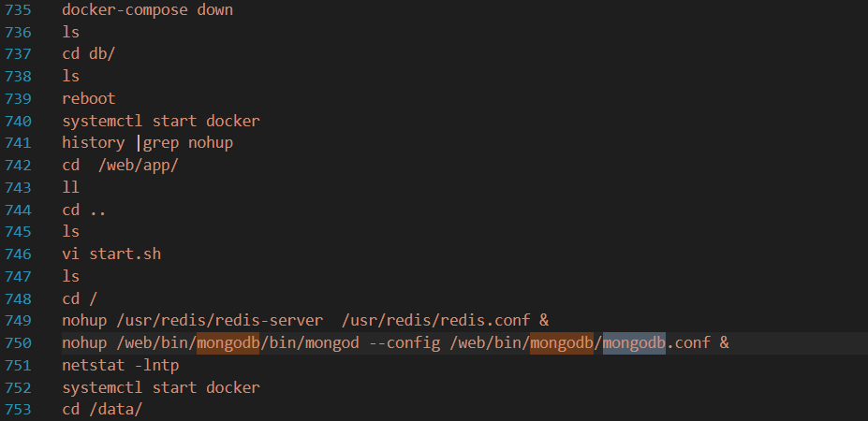Click line number 737 in the gutter
The image size is (868, 421).
[x=18, y=53]
